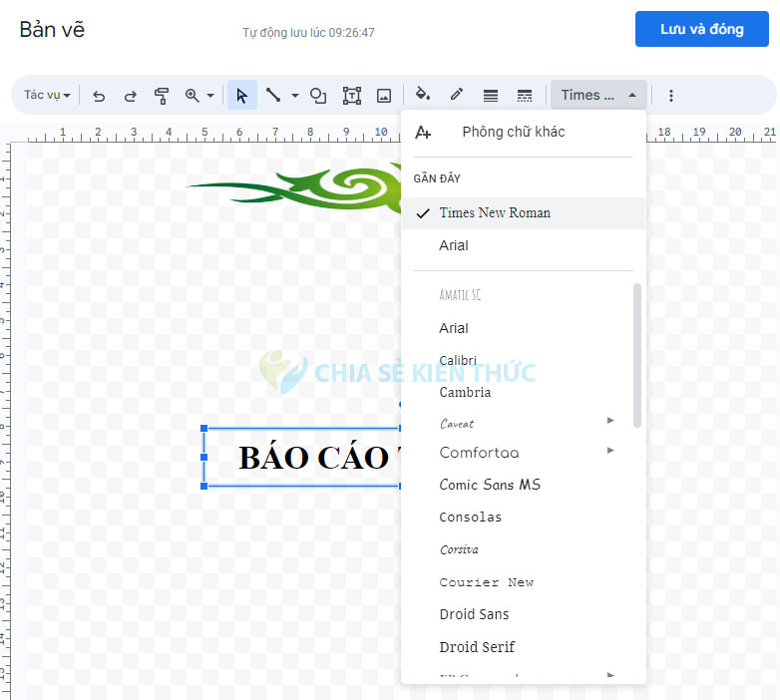
Task: Click the Lưu và đóng button
Action: point(701,29)
